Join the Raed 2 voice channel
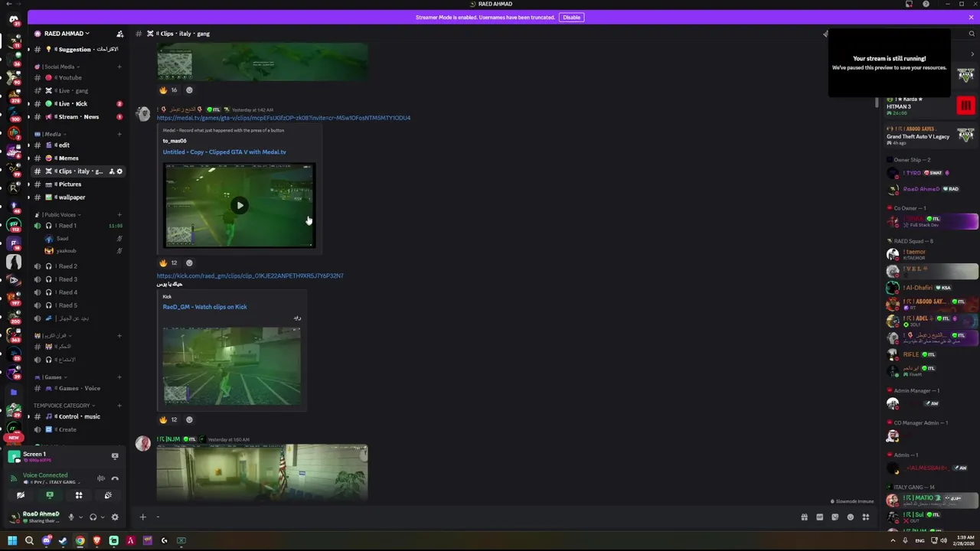Viewport: 980px width, 551px height. (x=77, y=266)
